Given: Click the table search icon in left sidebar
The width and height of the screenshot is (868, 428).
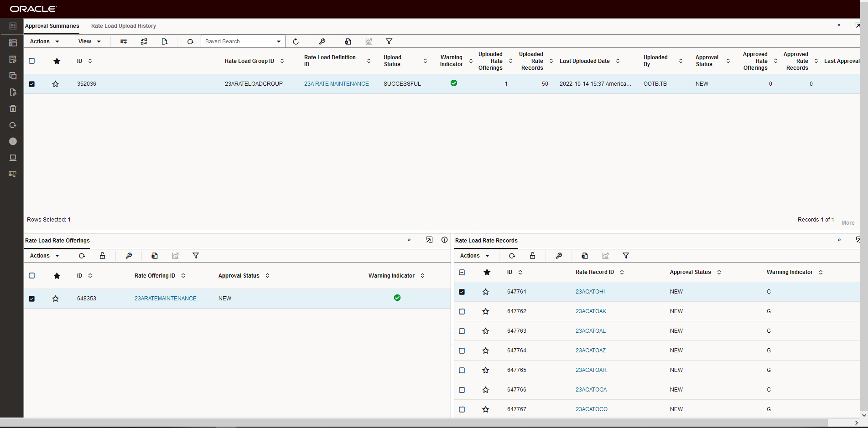Looking at the screenshot, I should click(13, 174).
